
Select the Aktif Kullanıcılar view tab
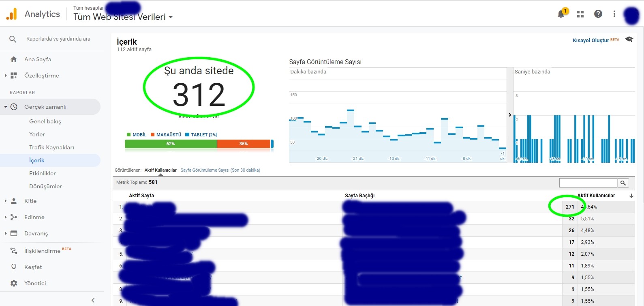click(x=160, y=170)
